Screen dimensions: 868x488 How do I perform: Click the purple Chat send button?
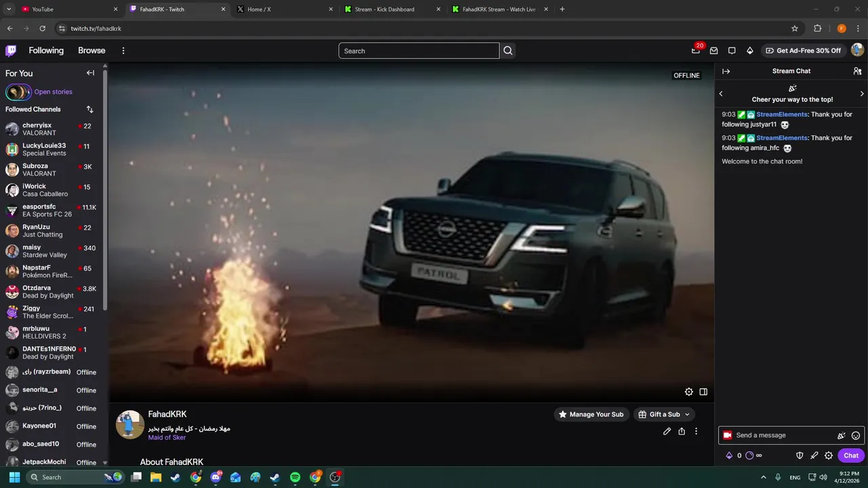[851, 455]
